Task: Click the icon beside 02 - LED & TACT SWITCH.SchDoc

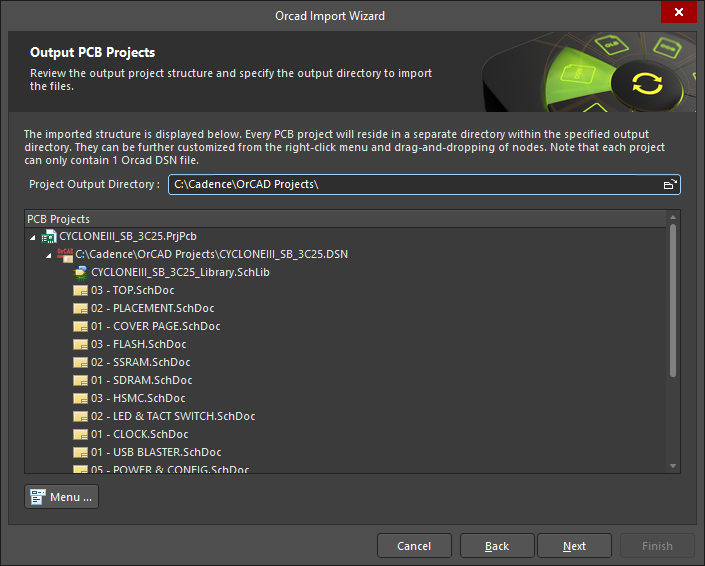Action: click(80, 416)
